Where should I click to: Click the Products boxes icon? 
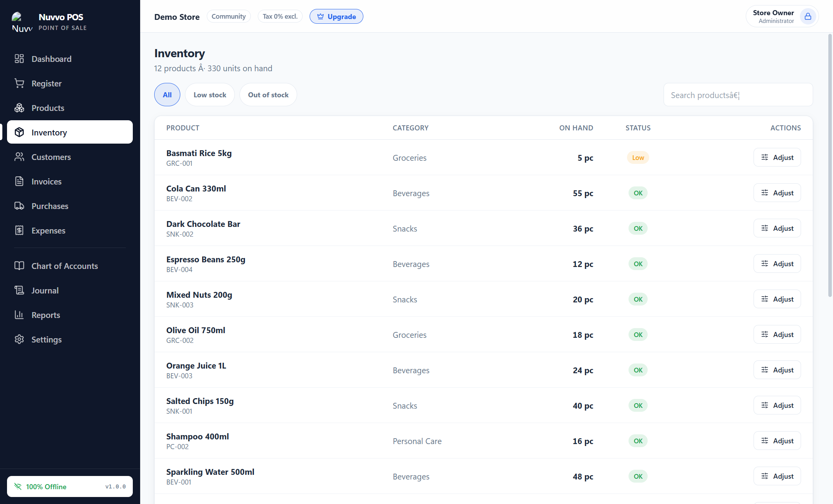tap(19, 108)
